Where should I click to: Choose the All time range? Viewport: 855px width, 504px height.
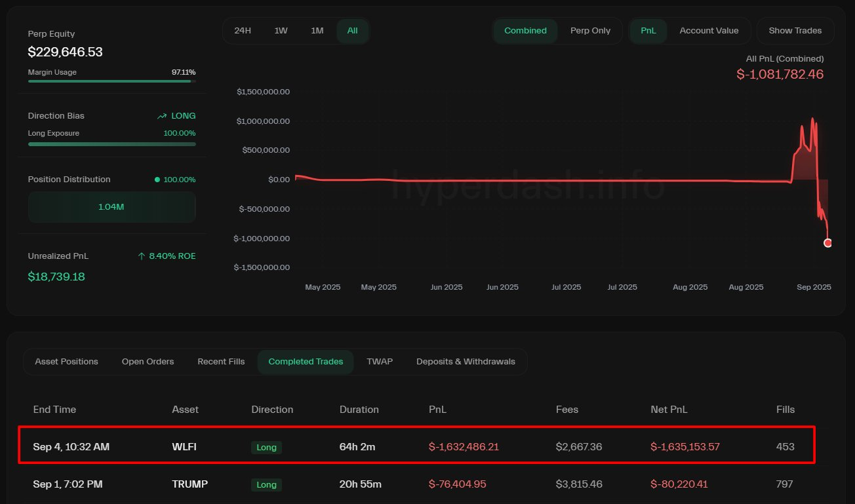coord(352,31)
